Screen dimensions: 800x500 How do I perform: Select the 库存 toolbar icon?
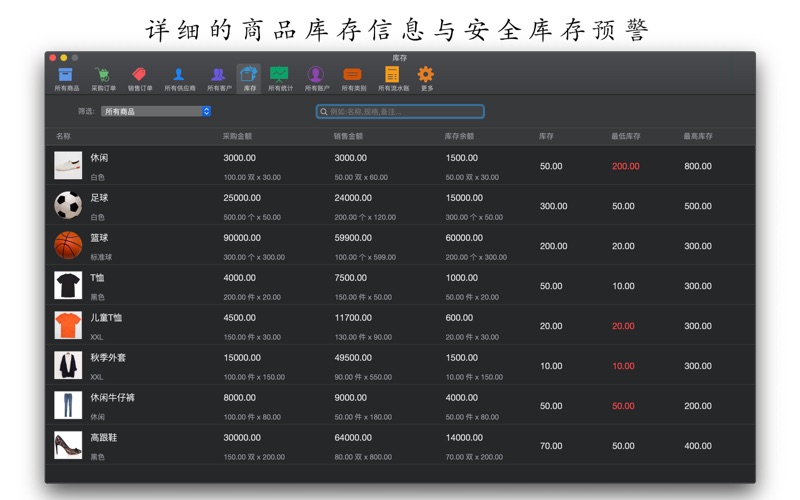[x=249, y=77]
